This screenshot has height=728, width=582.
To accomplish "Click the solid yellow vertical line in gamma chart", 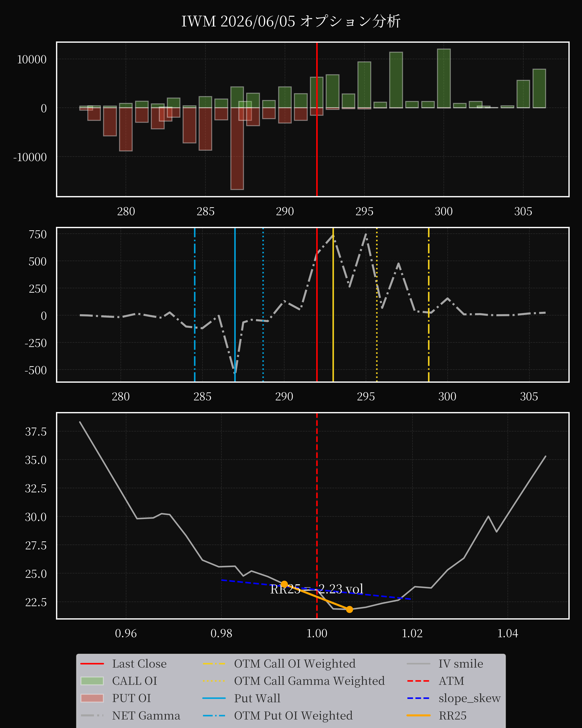I will click(333, 305).
